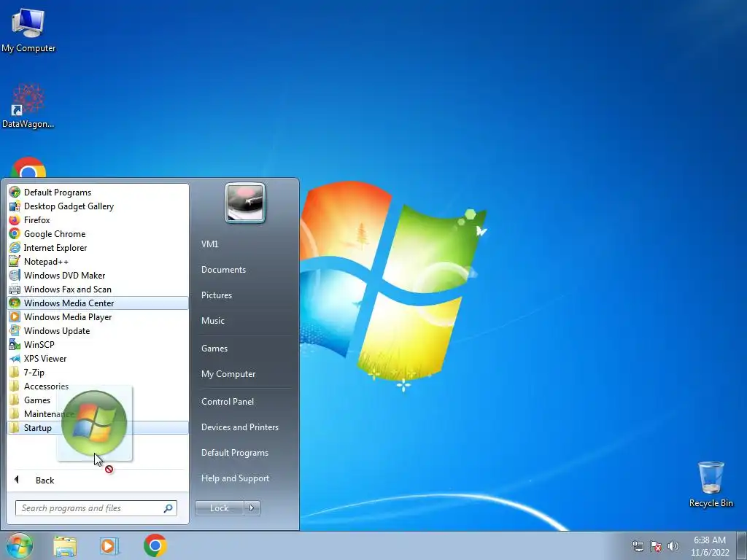Click the Lock button

tap(219, 508)
